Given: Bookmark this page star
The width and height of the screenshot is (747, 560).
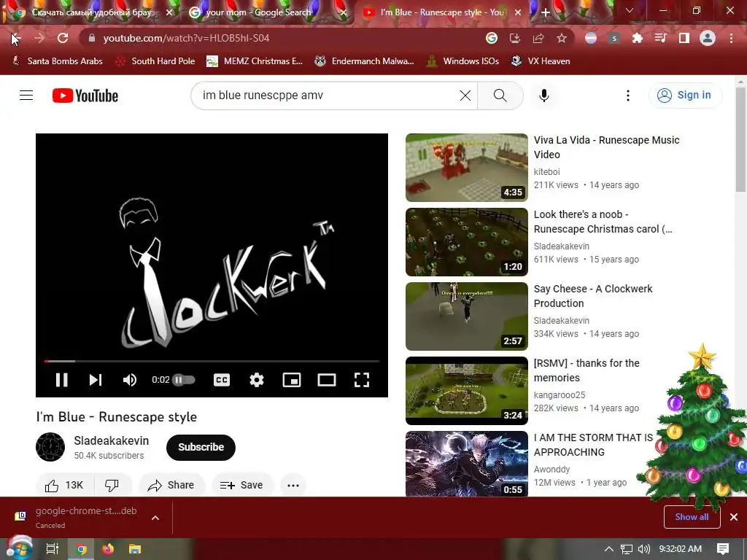Looking at the screenshot, I should [562, 38].
